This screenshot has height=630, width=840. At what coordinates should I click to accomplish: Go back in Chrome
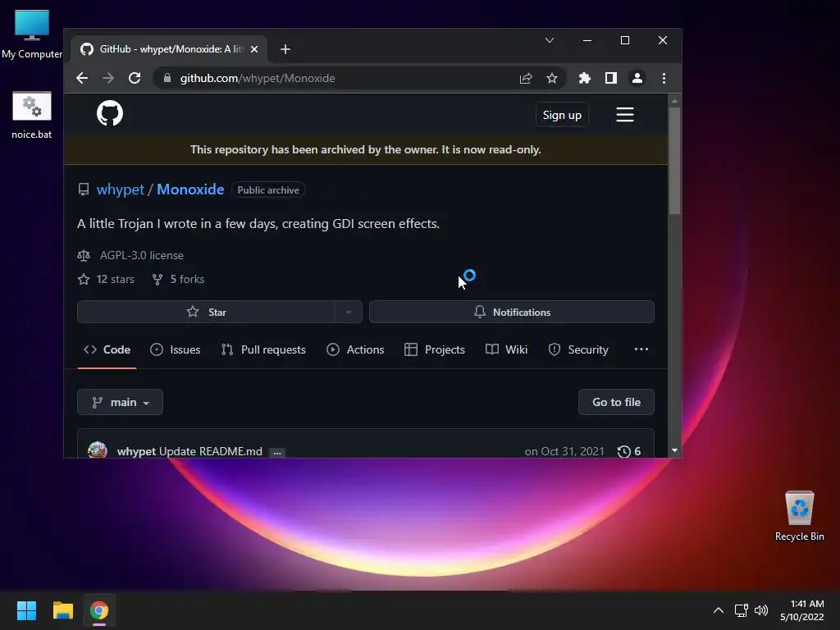(x=82, y=78)
